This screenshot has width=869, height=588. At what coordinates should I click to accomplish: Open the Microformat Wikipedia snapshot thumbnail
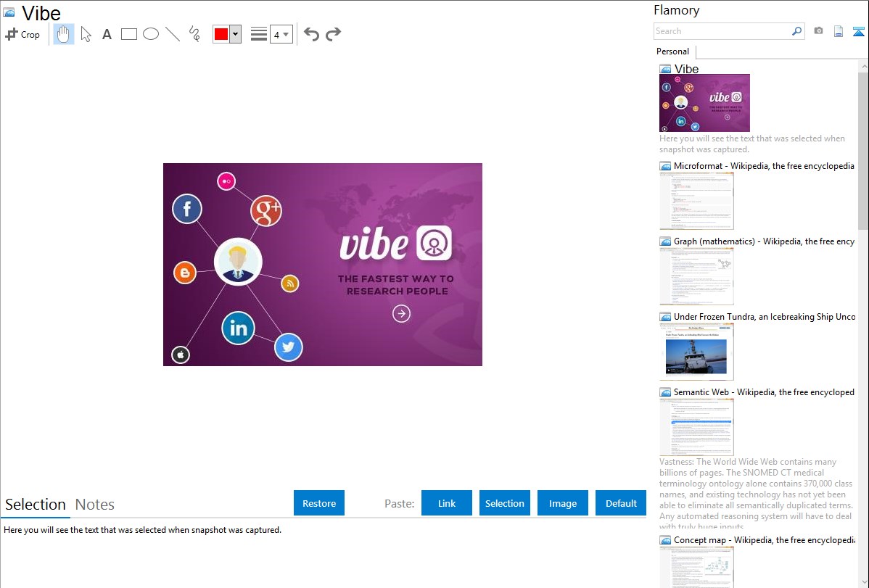coord(696,201)
